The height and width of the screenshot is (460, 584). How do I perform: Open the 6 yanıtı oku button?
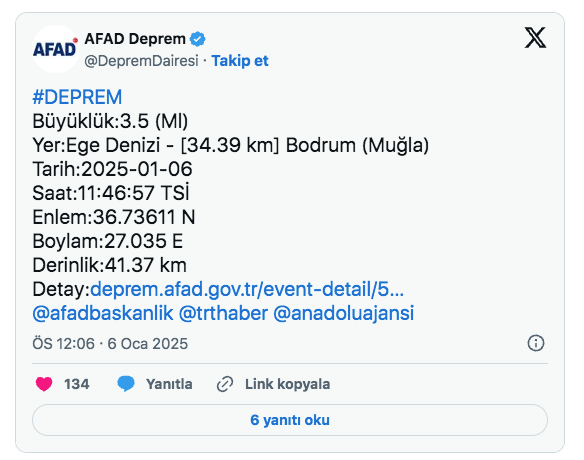tap(290, 420)
